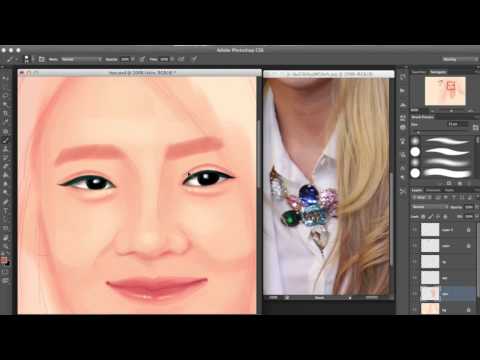Select the Brush tool in the toolbar
Image resolution: width=480 pixels, height=360 pixels.
pos(5,140)
